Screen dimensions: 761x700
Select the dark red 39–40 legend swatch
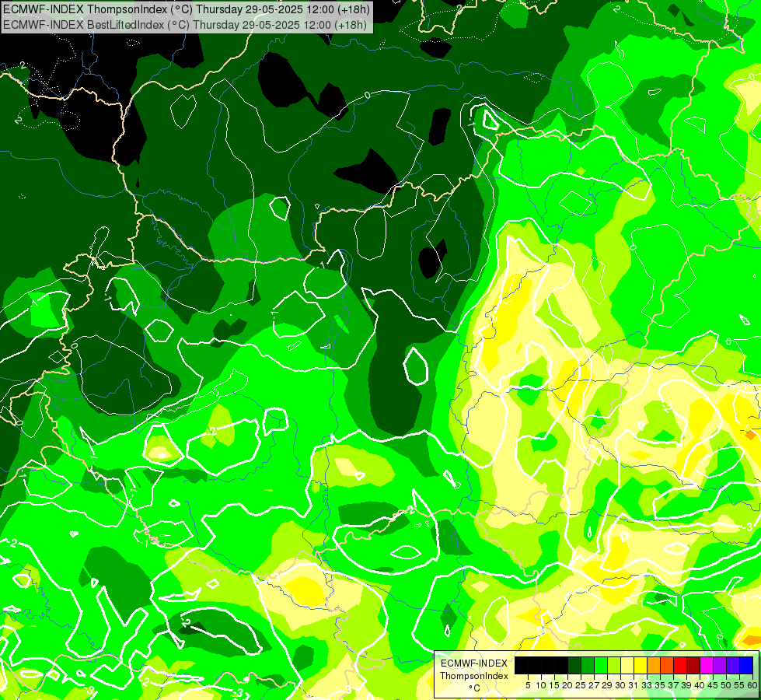point(693,665)
